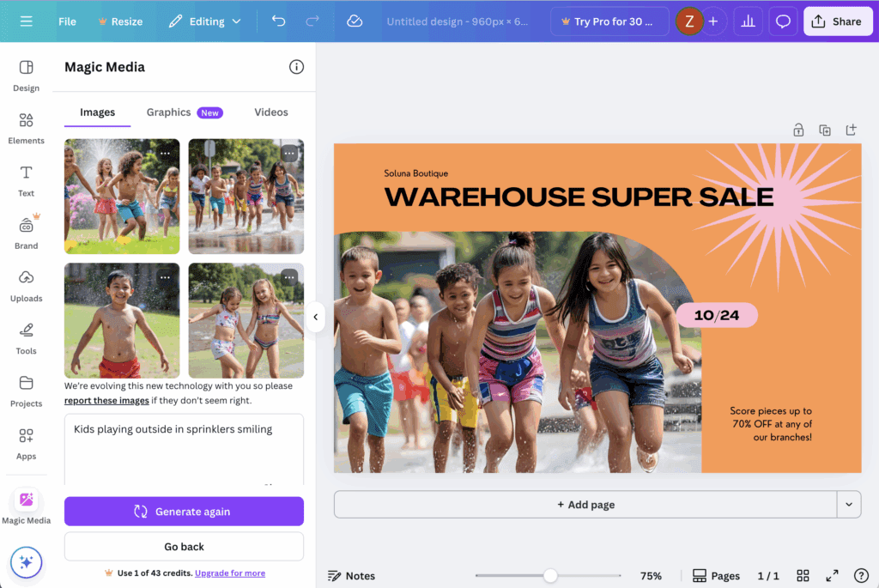Open the Brand kit panel
The image size is (879, 588).
tap(26, 232)
